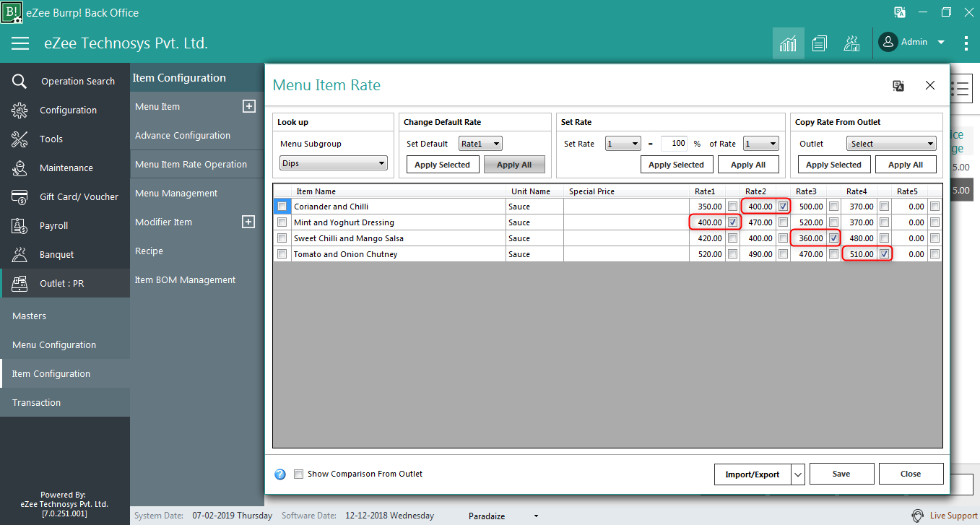980x525 pixels.
Task: Click the eZee Burrp! app logo
Action: (x=12, y=12)
